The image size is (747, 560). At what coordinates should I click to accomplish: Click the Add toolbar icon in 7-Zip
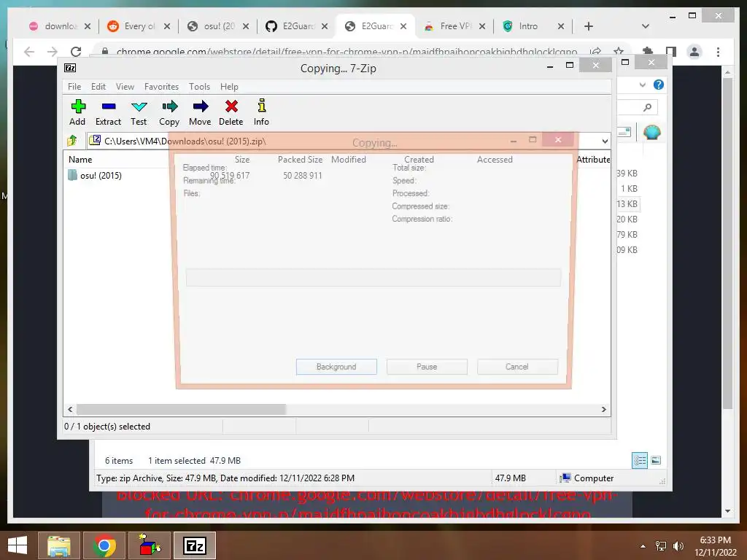click(77, 112)
